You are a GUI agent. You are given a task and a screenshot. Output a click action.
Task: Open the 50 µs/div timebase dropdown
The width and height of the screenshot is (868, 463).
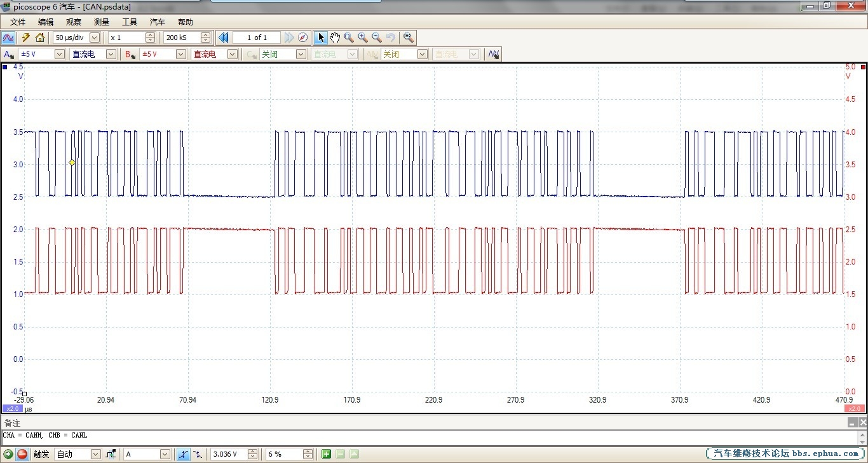click(x=95, y=38)
